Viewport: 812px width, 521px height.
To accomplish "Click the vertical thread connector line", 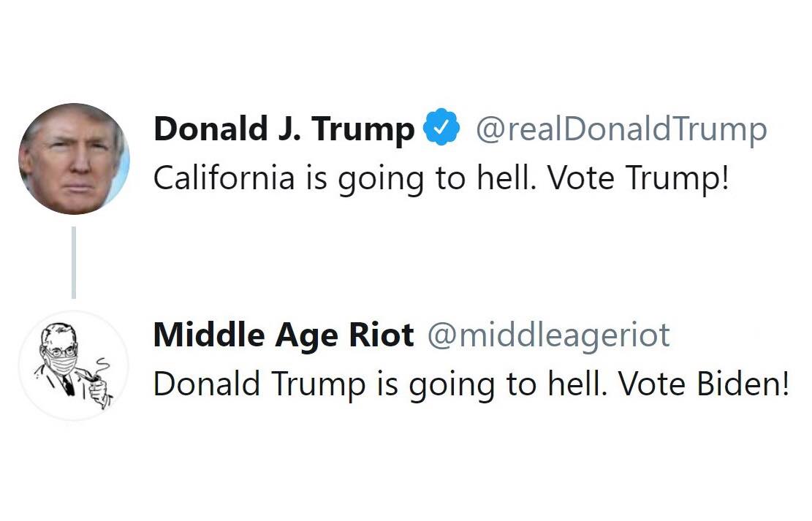I will pos(74,262).
